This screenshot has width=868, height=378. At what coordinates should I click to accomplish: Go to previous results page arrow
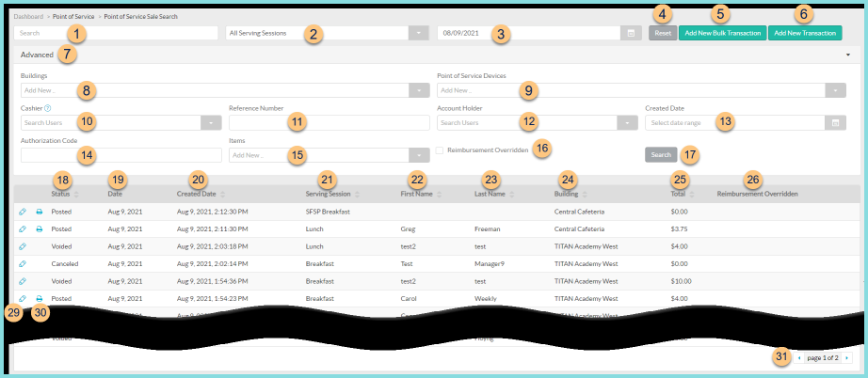(798, 358)
